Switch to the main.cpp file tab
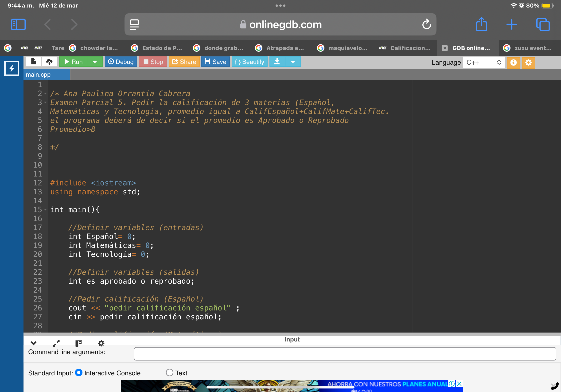The height and width of the screenshot is (392, 561). tap(39, 74)
